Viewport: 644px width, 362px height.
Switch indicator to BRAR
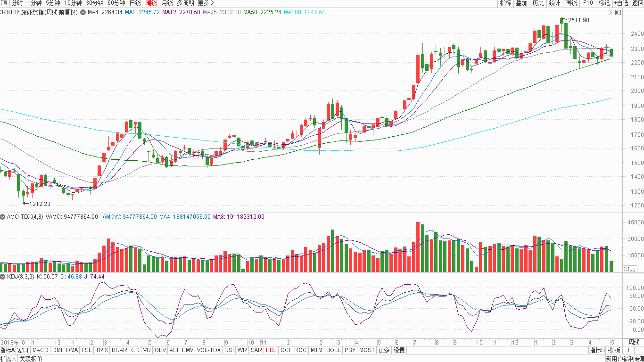coord(119,350)
